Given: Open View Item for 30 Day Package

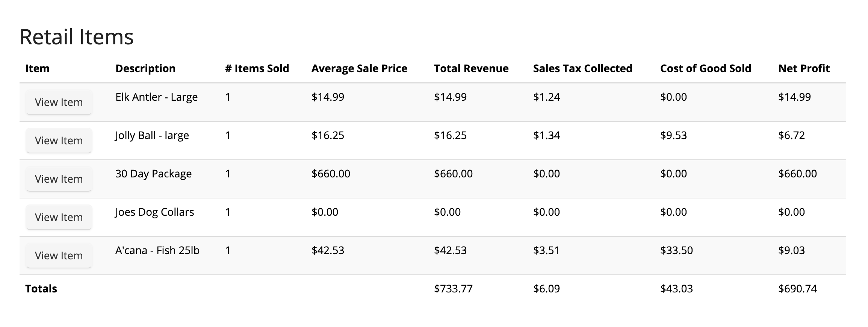Looking at the screenshot, I should (x=59, y=179).
